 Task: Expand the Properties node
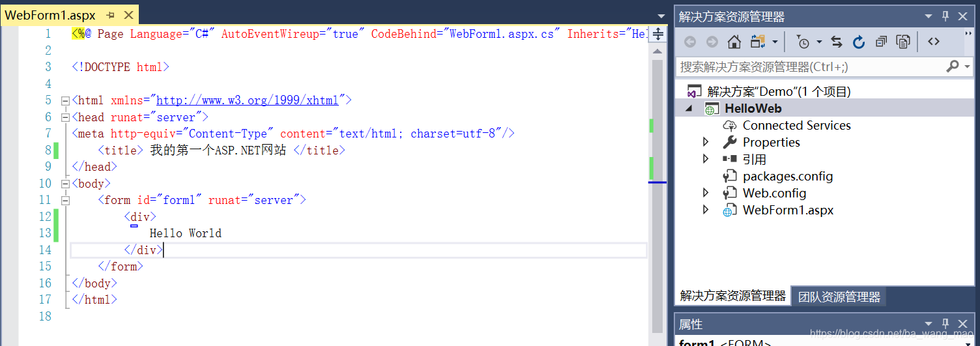tap(706, 142)
